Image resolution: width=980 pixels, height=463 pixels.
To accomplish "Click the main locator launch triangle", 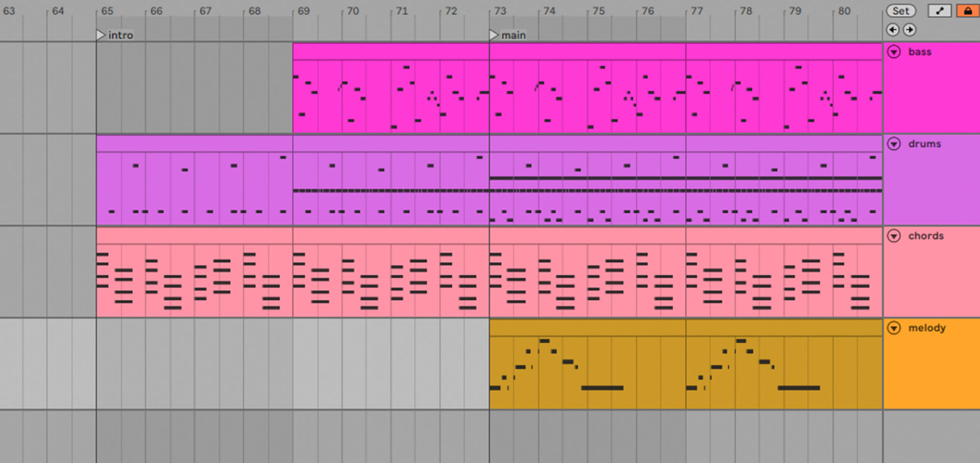I will (x=494, y=35).
